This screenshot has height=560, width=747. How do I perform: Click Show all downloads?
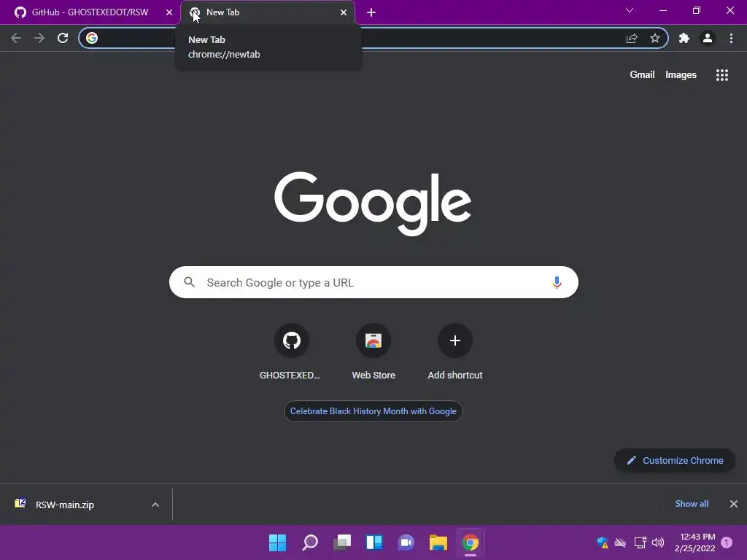tap(692, 504)
